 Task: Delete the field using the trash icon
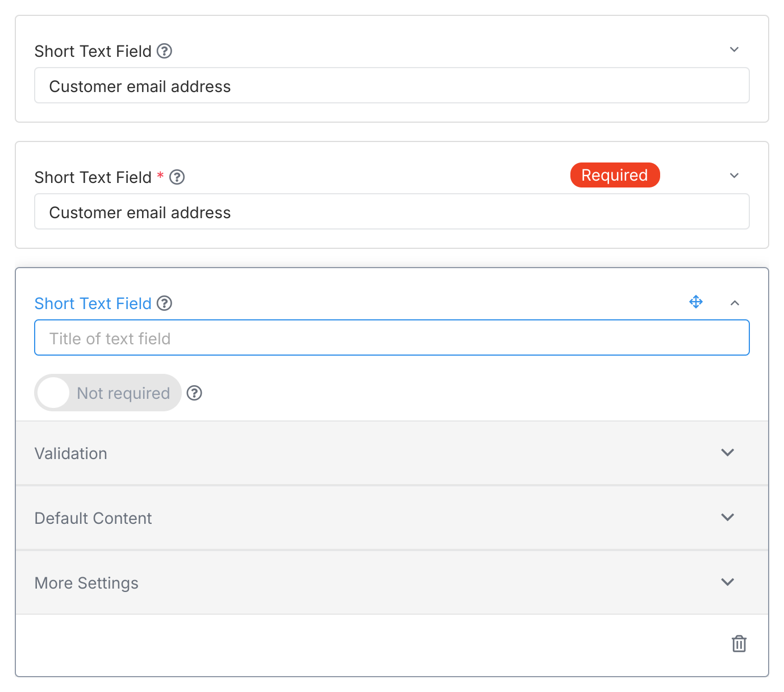[x=739, y=644]
